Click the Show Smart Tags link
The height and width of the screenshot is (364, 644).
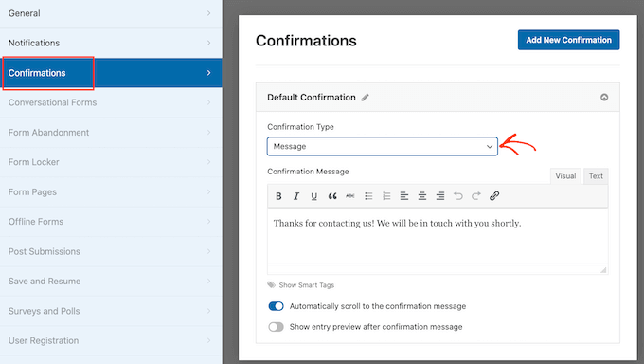pos(307,285)
